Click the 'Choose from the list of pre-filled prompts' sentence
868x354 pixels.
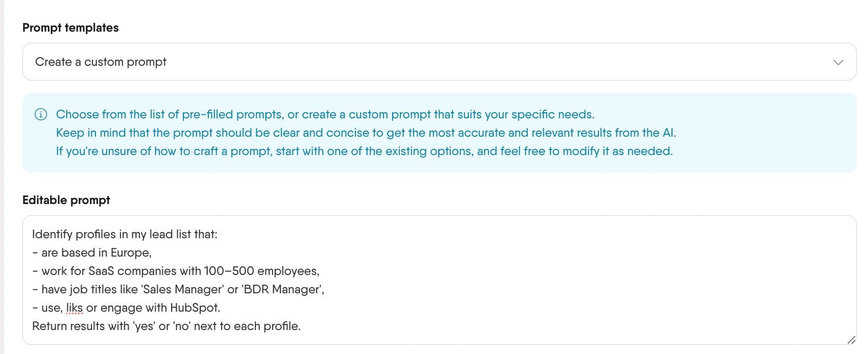click(x=325, y=114)
